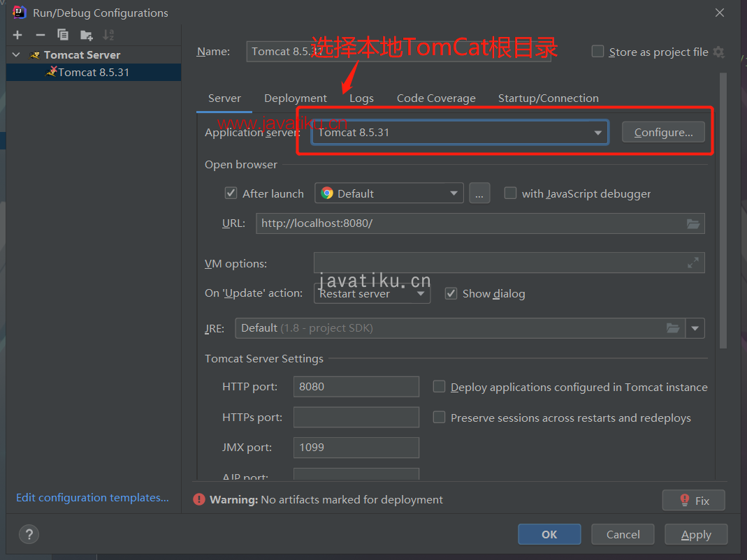
Task: Enable Preserve sessions across restarts and redeploys
Action: pos(439,417)
